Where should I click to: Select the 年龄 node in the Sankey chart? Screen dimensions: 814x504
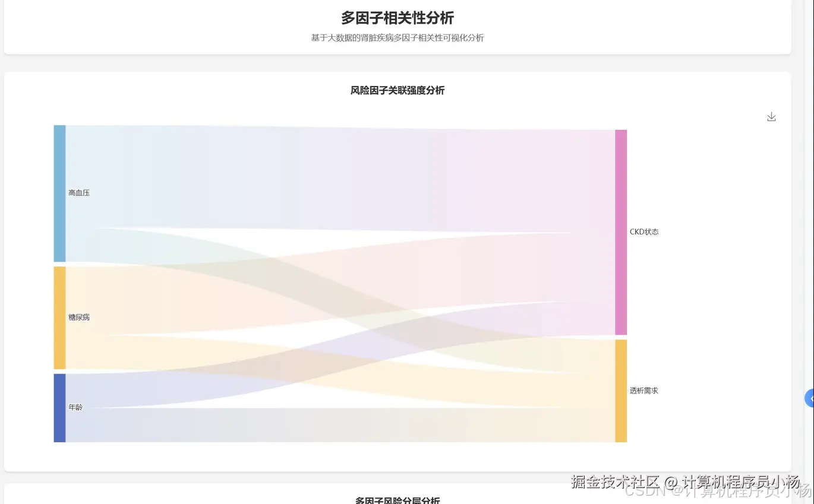click(75, 407)
